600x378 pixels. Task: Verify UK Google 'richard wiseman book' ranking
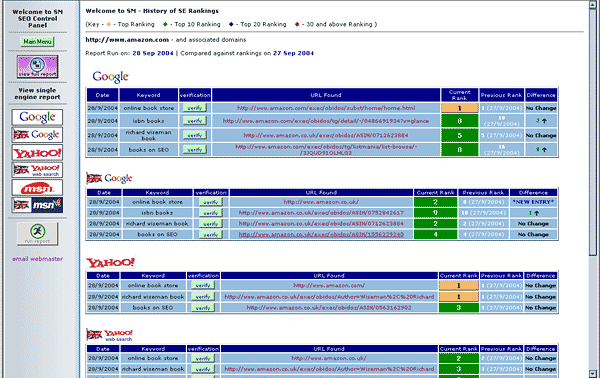click(211, 223)
